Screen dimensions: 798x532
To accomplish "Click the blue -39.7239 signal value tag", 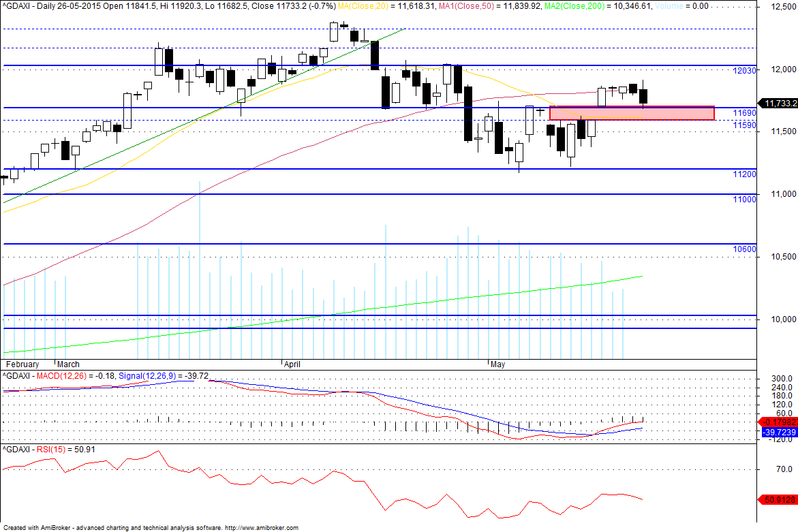I will (x=779, y=433).
